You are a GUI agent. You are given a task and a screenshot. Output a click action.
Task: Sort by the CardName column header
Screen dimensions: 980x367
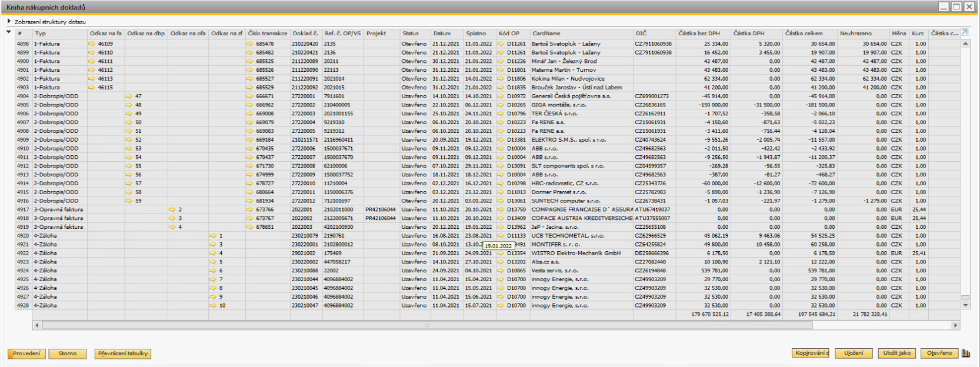point(581,34)
